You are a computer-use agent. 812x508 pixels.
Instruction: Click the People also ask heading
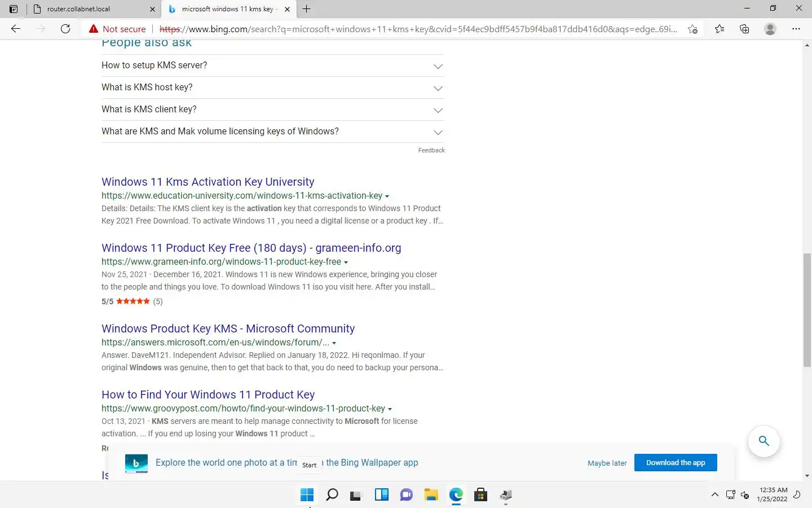147,43
